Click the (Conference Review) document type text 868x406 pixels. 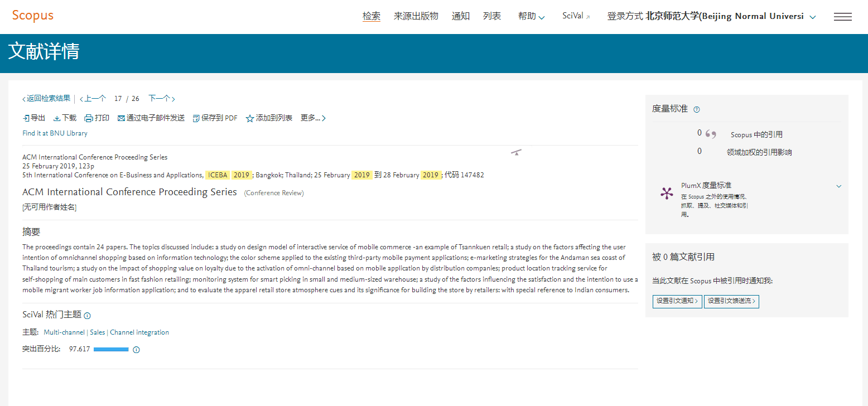[x=274, y=193]
